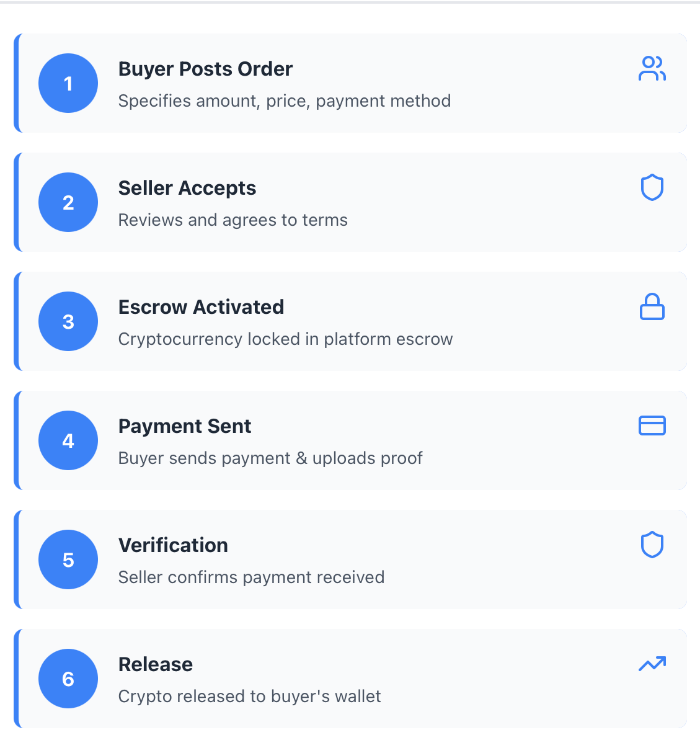Select the Seller Accepts heading

pos(187,188)
